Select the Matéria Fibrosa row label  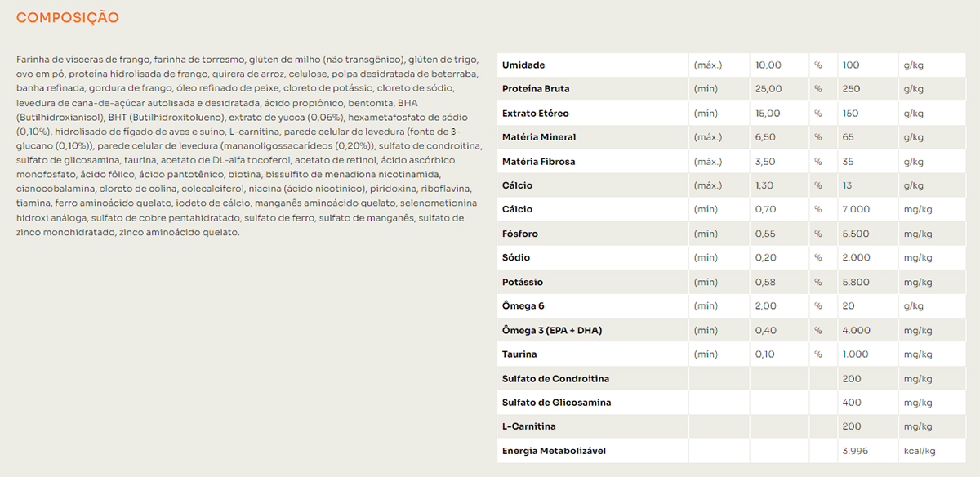point(539,162)
